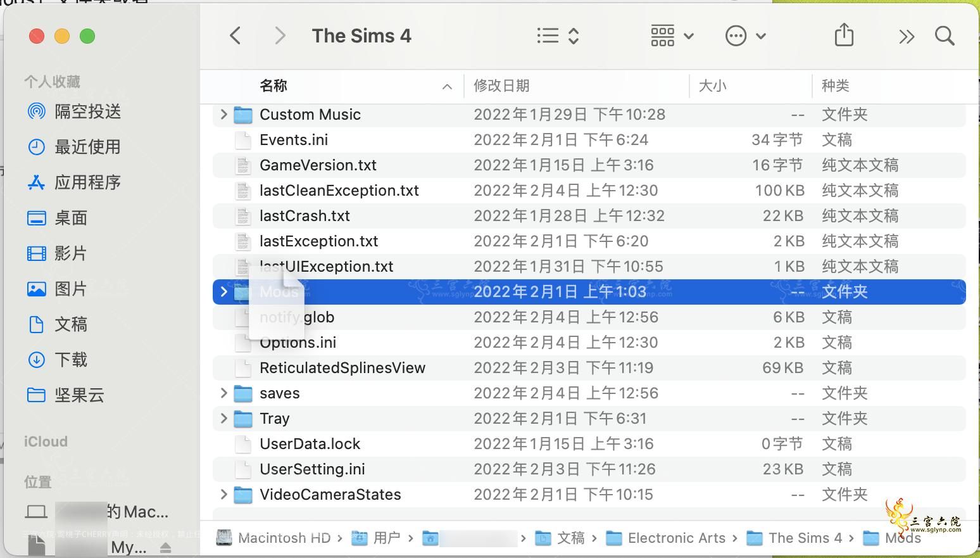The width and height of the screenshot is (980, 558).
Task: Select the UserSetting.ini file
Action: tap(312, 469)
